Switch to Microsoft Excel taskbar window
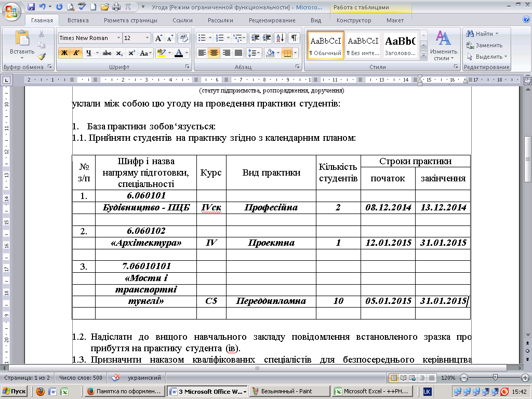 pyautogui.click(x=374, y=392)
